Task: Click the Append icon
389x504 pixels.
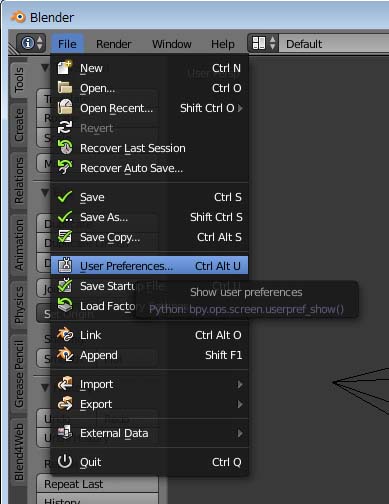Action: [65, 354]
